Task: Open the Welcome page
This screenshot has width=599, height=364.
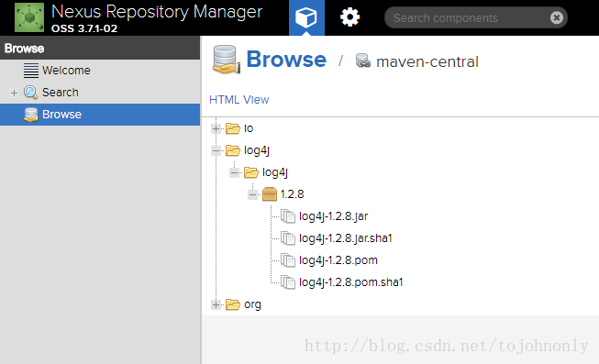Action: (x=66, y=71)
